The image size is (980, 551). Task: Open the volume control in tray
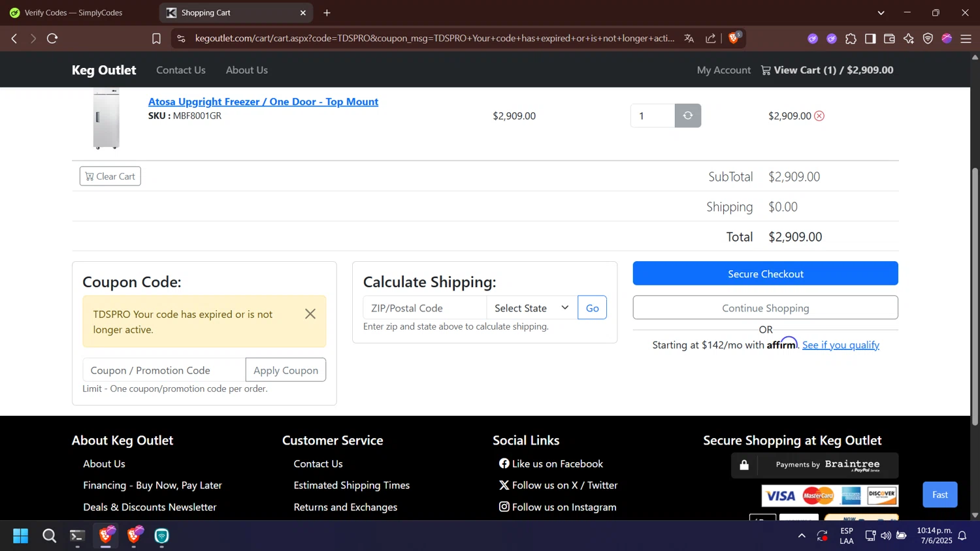[x=886, y=536]
